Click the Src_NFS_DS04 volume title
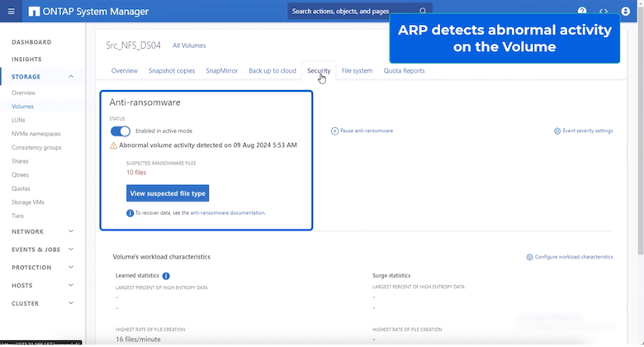Viewport: 644px width, 347px height. coord(133,45)
